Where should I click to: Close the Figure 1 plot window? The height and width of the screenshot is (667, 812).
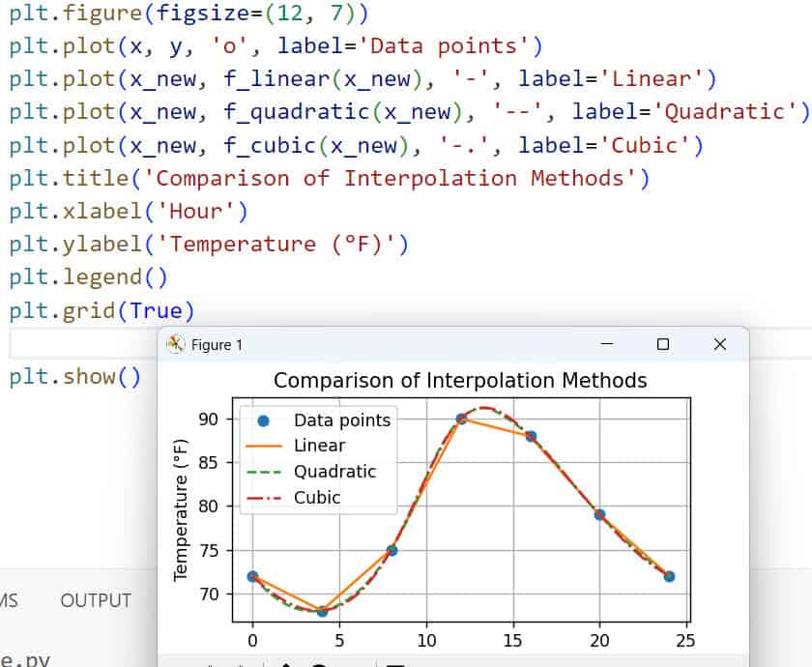click(719, 344)
